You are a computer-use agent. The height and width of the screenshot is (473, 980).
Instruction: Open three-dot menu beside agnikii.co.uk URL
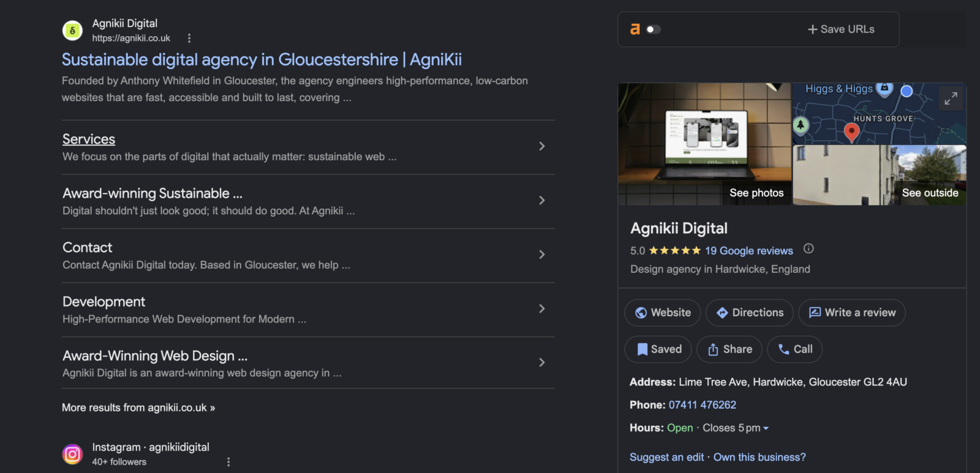coord(189,38)
